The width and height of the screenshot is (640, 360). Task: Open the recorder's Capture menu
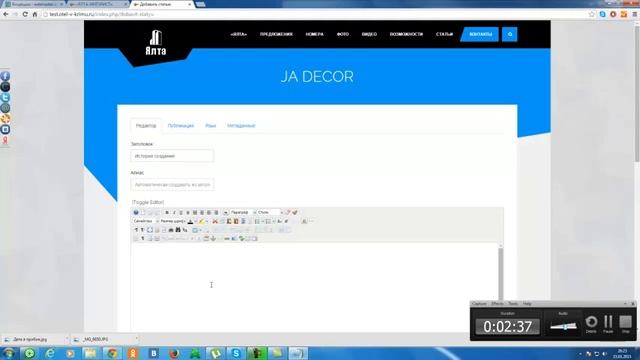[479, 304]
